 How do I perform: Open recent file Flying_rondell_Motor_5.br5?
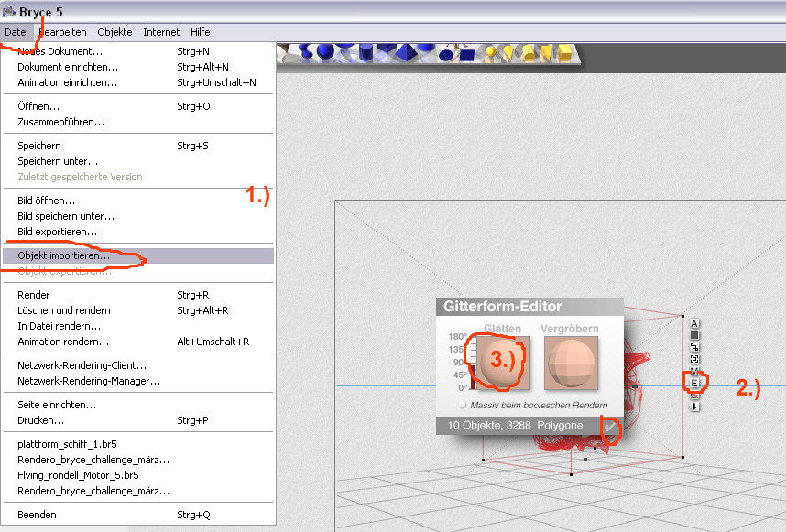tap(138, 475)
